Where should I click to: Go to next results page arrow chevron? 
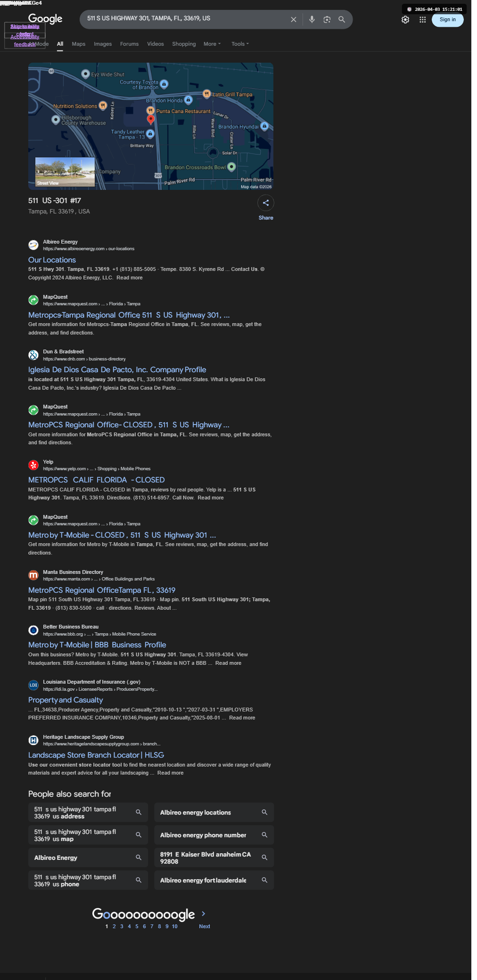point(203,914)
